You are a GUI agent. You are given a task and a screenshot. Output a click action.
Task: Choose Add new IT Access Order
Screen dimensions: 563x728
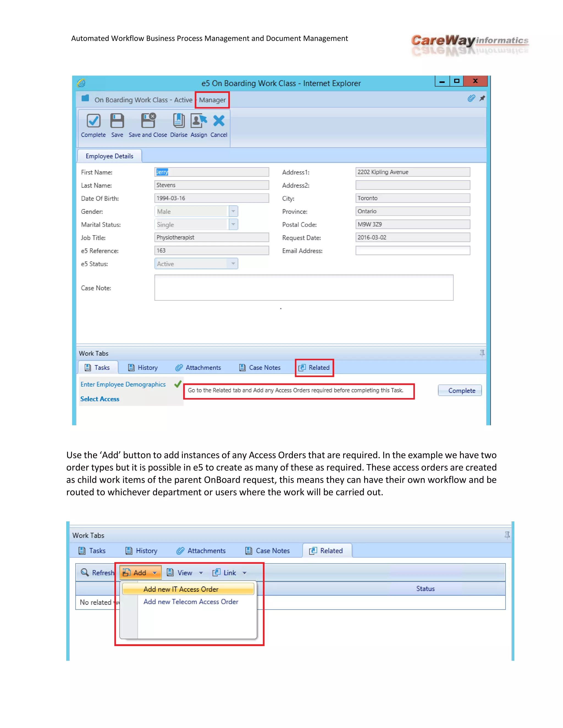(188, 589)
